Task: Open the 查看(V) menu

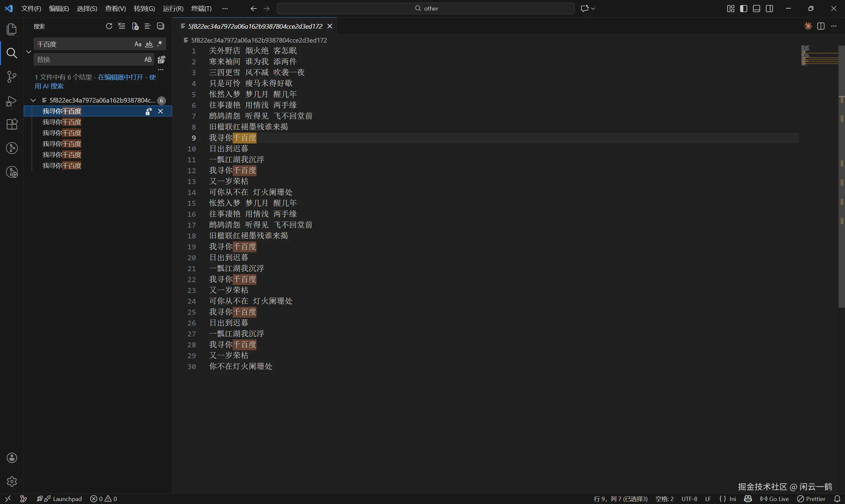Action: point(115,9)
